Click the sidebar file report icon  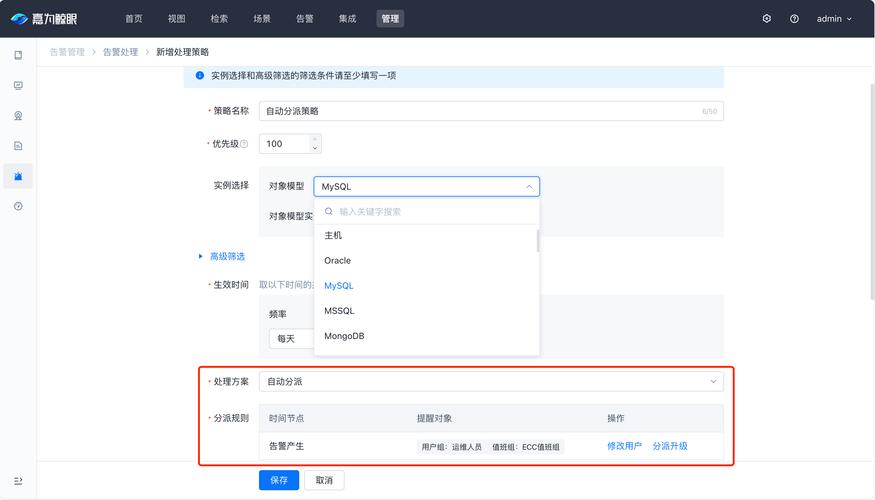18,146
